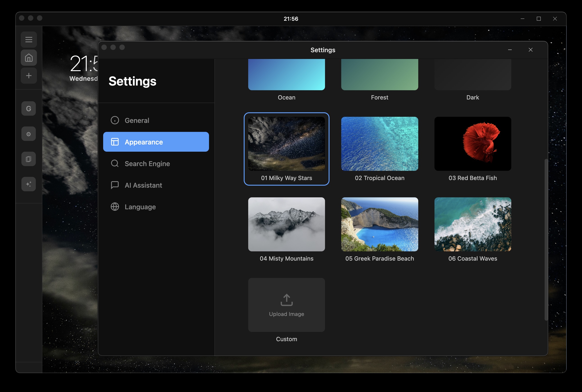Click the upload arrow icon
This screenshot has width=582, height=392.
coord(286,300)
